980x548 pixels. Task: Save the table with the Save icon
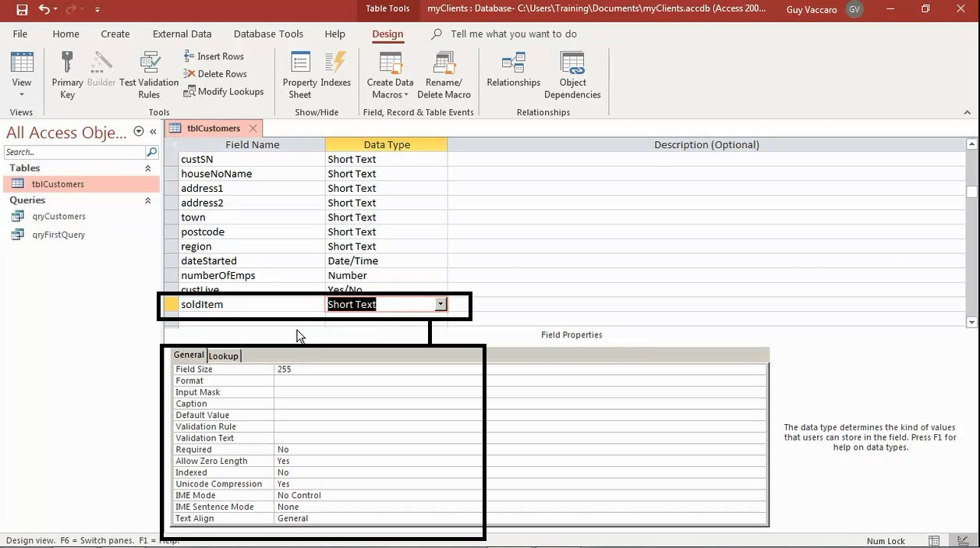coord(22,9)
